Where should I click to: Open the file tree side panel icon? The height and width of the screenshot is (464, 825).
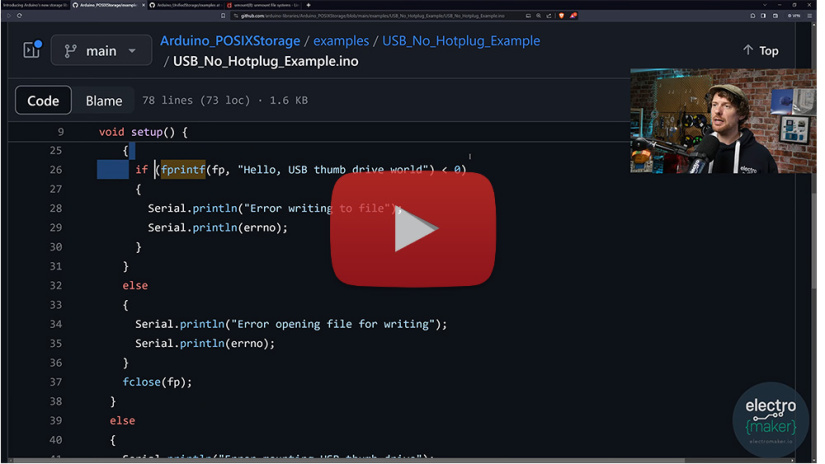(x=32, y=50)
